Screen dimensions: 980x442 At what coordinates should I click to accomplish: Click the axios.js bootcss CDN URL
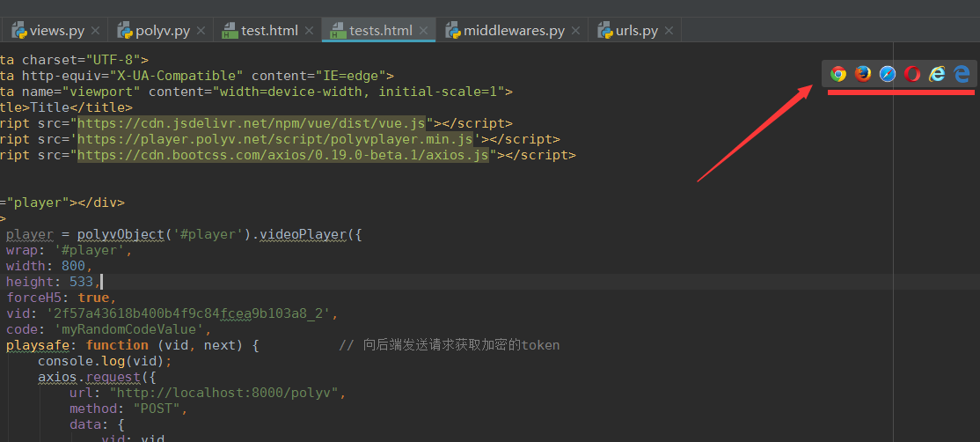[x=283, y=155]
